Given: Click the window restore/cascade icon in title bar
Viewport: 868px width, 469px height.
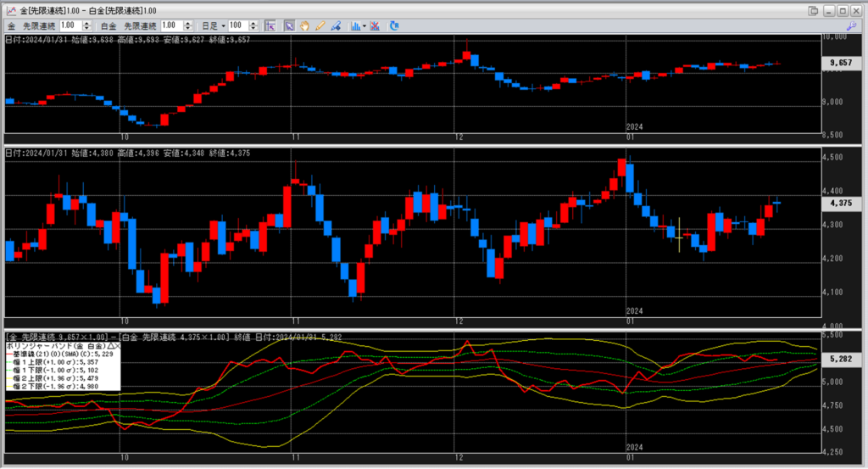Looking at the screenshot, I should coord(814,10).
